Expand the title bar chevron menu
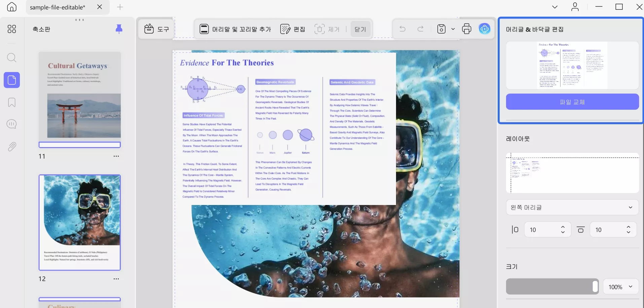Screen dimensions: 644x308 click(x=555, y=7)
